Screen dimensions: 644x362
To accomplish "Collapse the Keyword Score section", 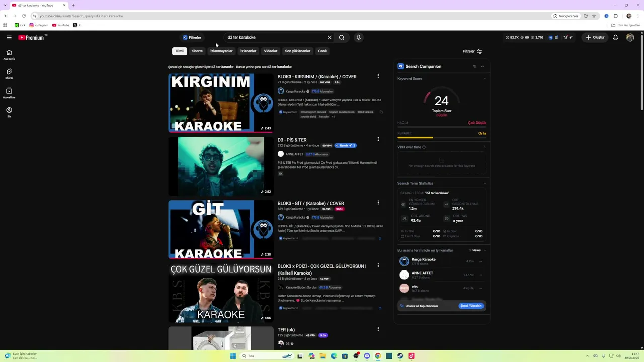I will pos(485,79).
